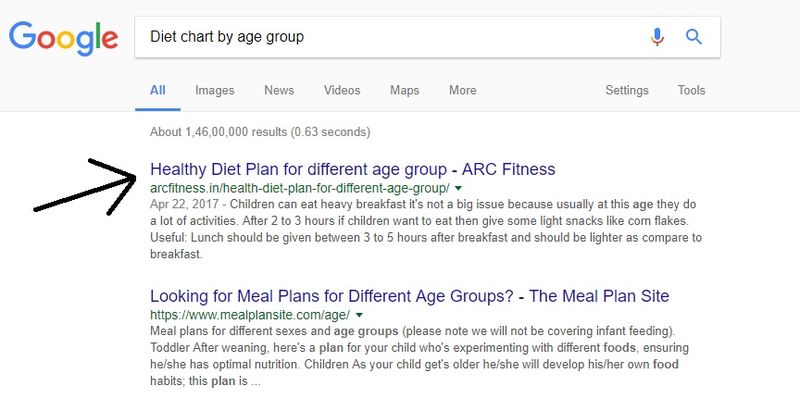Click the Google logo
Viewport: 800px width, 411px height.
point(64,38)
